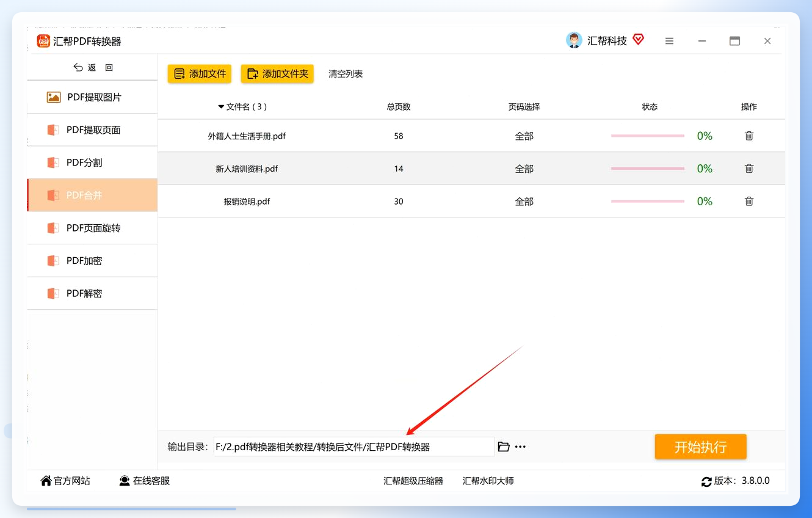This screenshot has width=812, height=518.
Task: Click 清空列表 to clear files
Action: pyautogui.click(x=346, y=74)
